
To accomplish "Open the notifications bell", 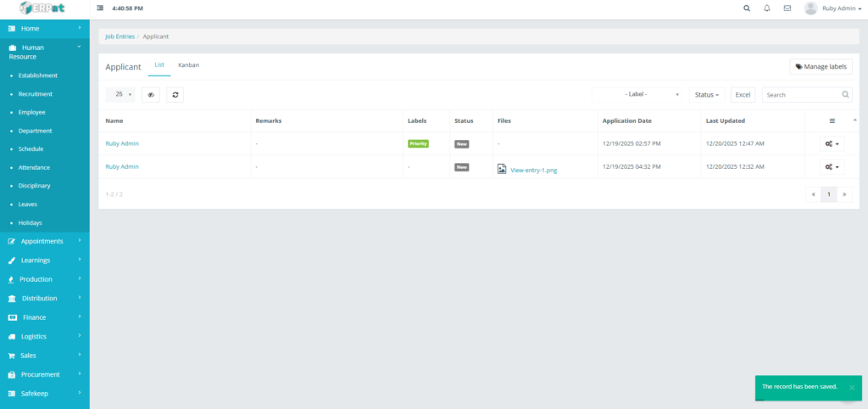I will point(767,8).
